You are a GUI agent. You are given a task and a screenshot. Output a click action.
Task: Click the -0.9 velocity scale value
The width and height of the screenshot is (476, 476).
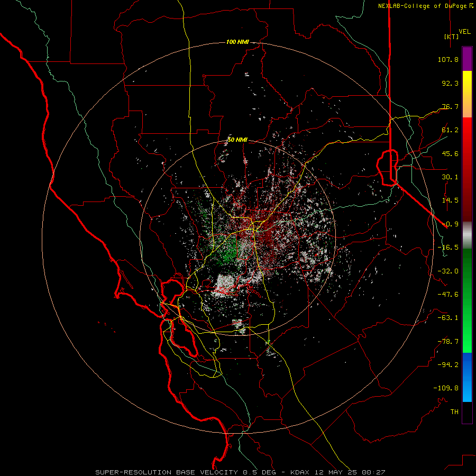point(450,224)
